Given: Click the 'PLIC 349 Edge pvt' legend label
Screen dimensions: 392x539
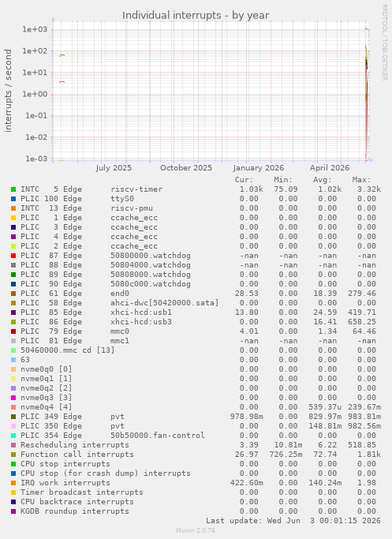Looking at the screenshot, I should tap(73, 417).
